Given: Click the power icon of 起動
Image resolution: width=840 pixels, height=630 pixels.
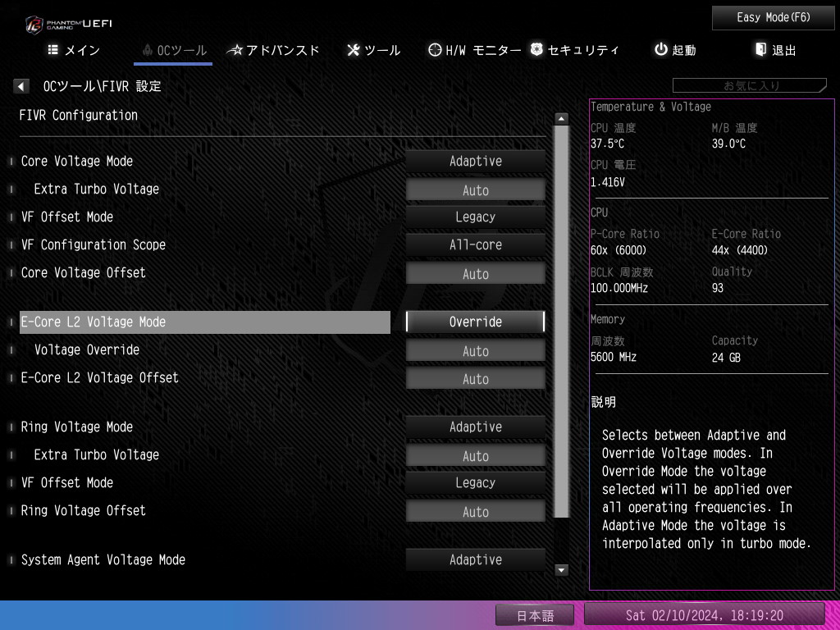Looking at the screenshot, I should [660, 50].
